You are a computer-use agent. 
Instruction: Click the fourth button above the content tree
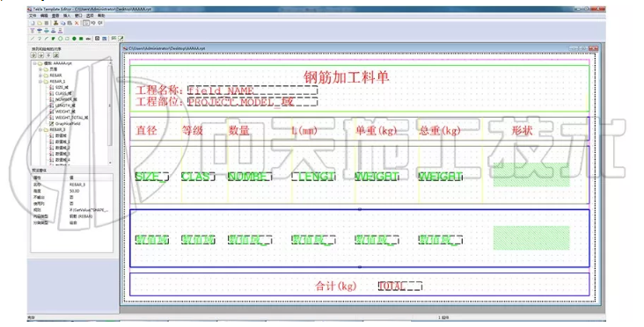click(x=55, y=55)
